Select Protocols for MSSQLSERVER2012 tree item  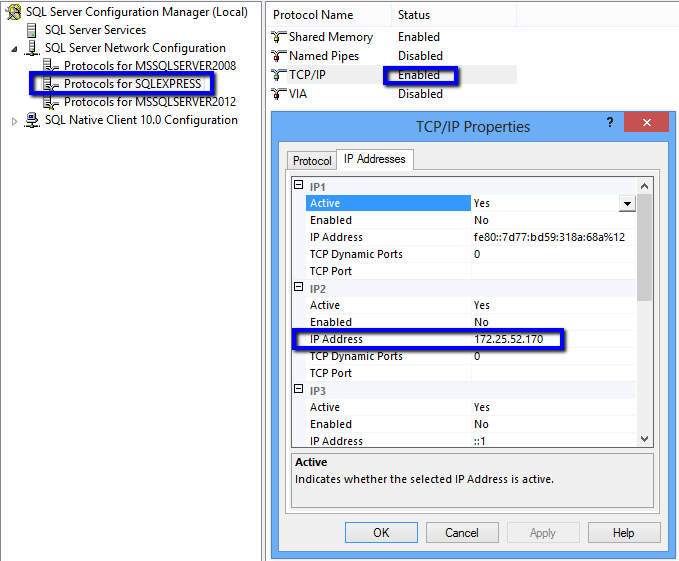coord(150,102)
